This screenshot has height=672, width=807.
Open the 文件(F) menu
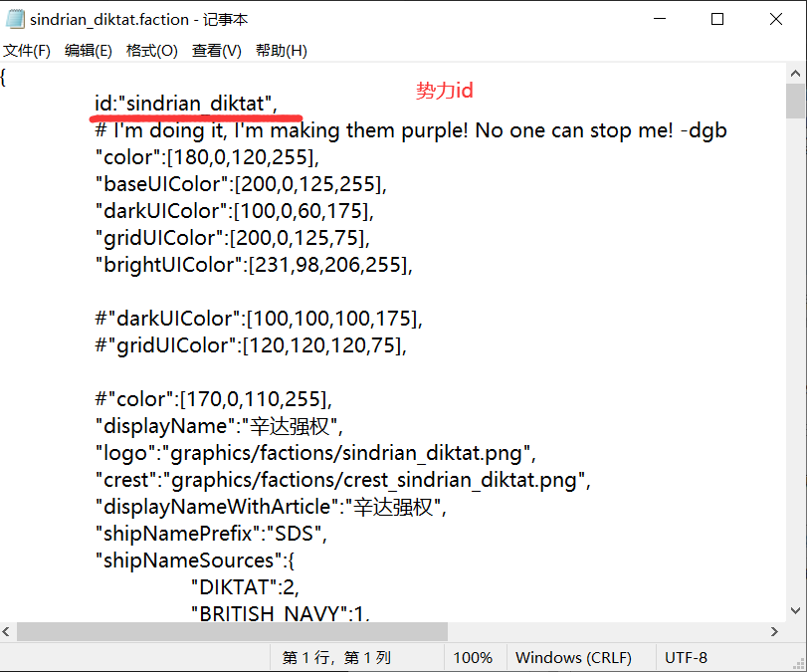pos(27,51)
